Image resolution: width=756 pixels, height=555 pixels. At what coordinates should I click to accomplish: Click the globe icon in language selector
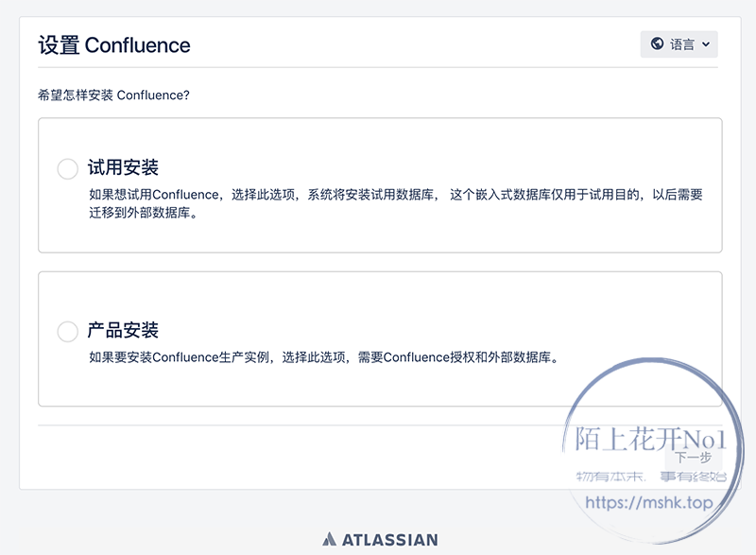(657, 43)
